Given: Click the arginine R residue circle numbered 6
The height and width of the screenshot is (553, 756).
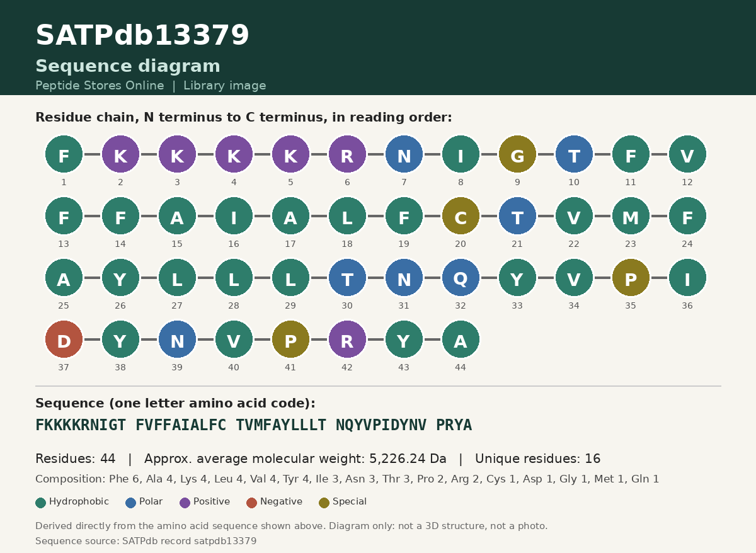Looking at the screenshot, I should click(347, 154).
